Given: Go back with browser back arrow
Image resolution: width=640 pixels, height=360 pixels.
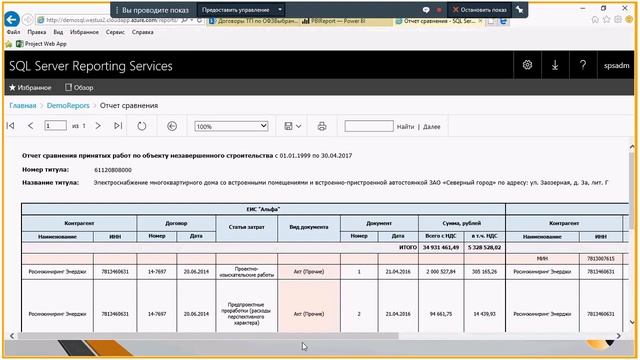Looking at the screenshot, I should click(x=12, y=19).
